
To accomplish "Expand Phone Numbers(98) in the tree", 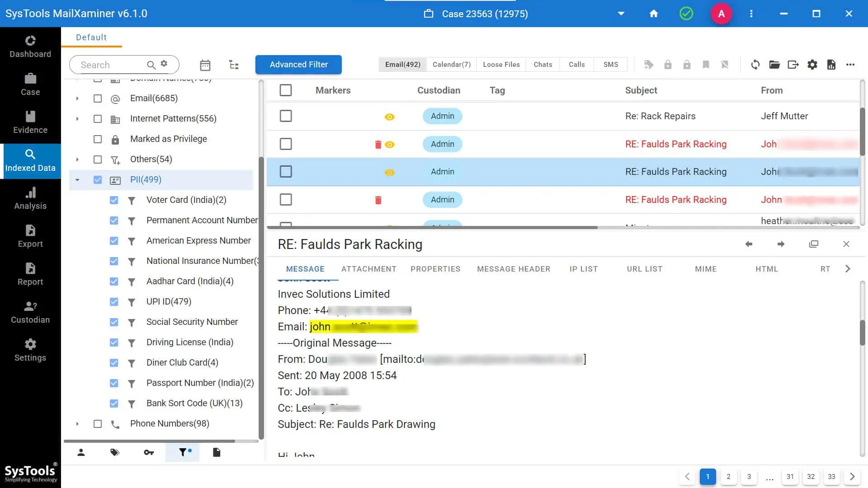I will point(77,423).
